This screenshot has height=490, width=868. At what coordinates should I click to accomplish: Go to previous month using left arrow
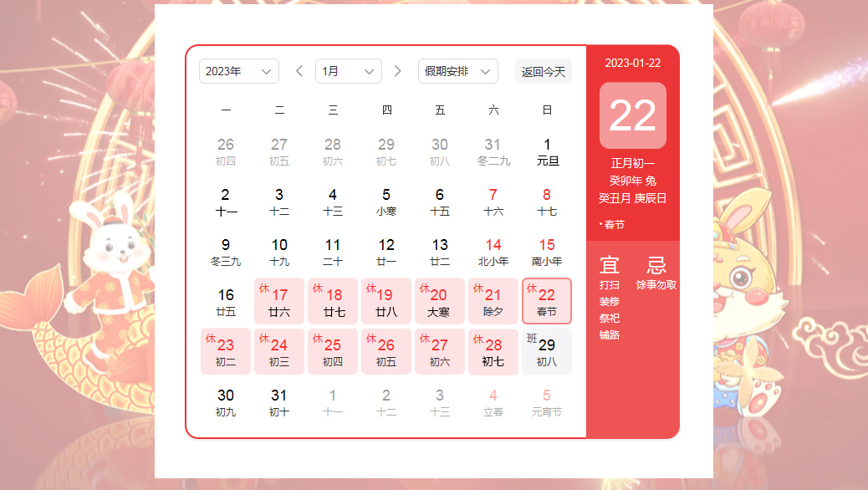[299, 72]
